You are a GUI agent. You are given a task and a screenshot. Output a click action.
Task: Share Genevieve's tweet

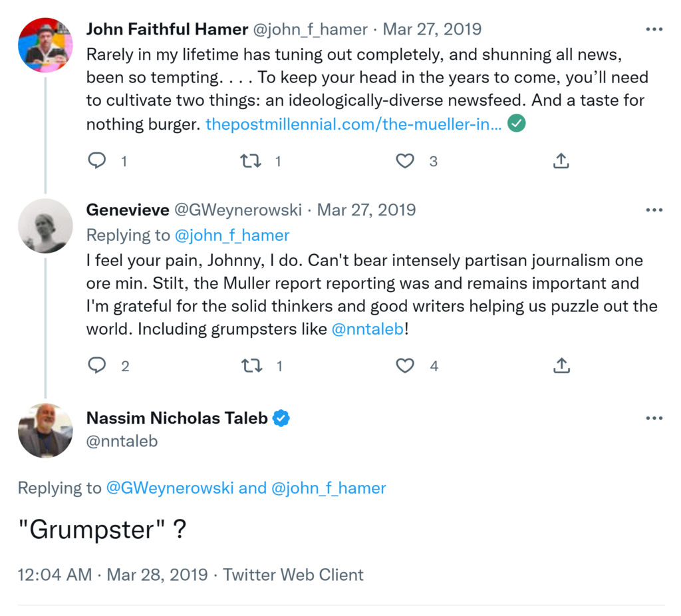pyautogui.click(x=561, y=365)
